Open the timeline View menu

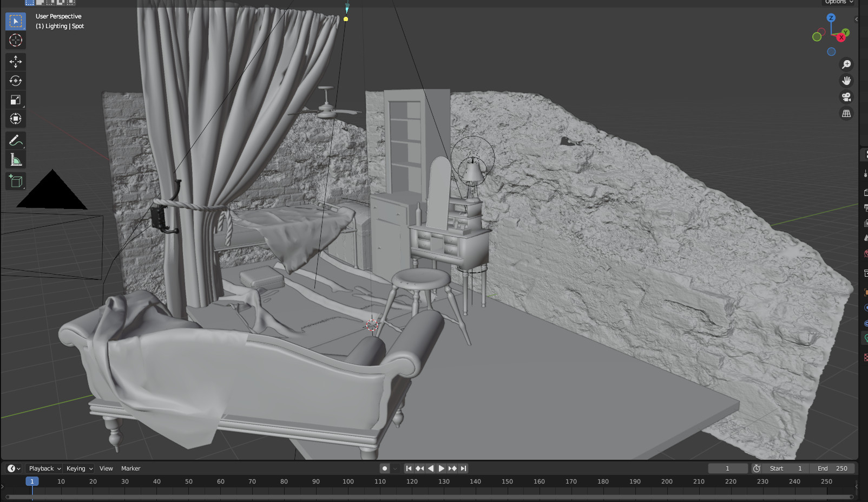click(106, 468)
